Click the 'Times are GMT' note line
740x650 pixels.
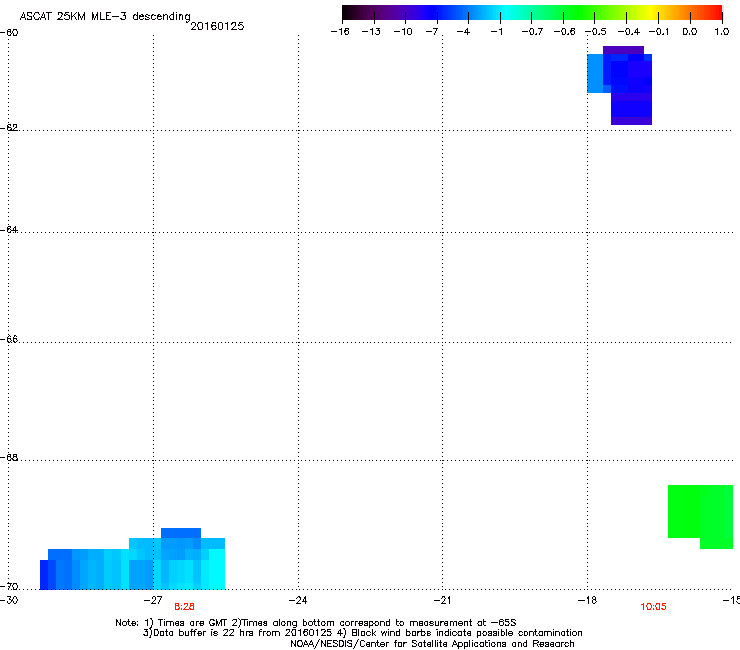pyautogui.click(x=316, y=623)
